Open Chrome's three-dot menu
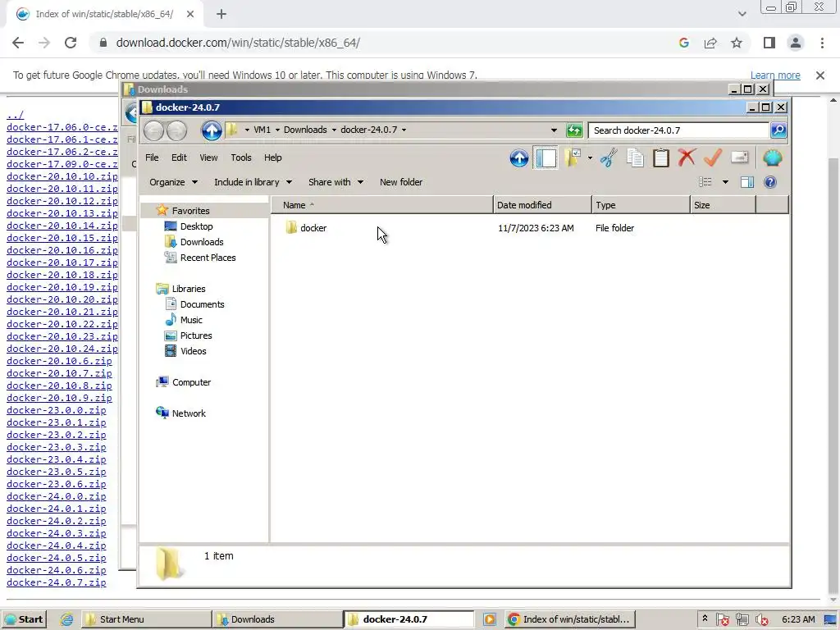Viewport: 840px width, 630px height. 822,43
